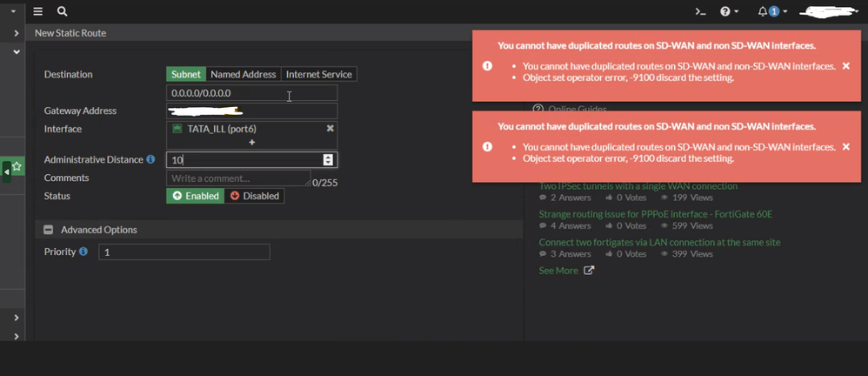Switch to Internet Service destination
Screen dimensions: 868x376
(318, 75)
